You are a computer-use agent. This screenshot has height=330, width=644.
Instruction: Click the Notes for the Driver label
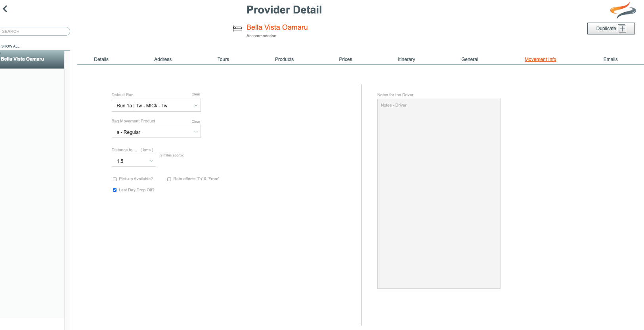coord(395,95)
